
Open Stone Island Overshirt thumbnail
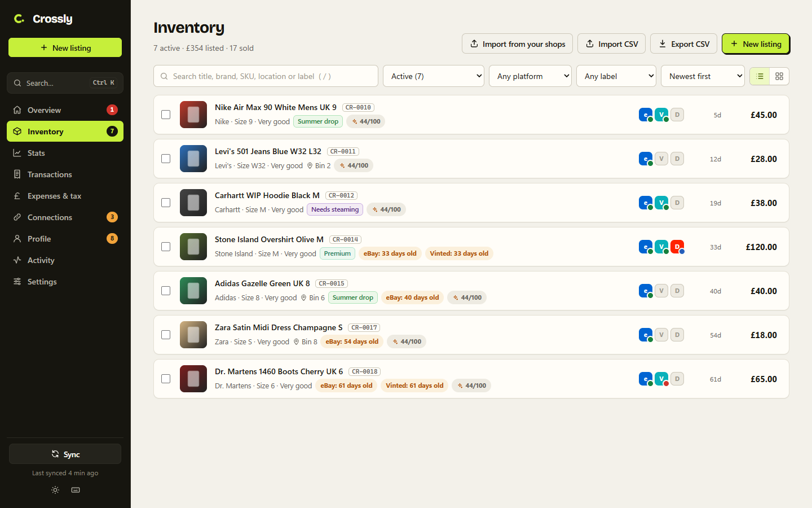(193, 247)
